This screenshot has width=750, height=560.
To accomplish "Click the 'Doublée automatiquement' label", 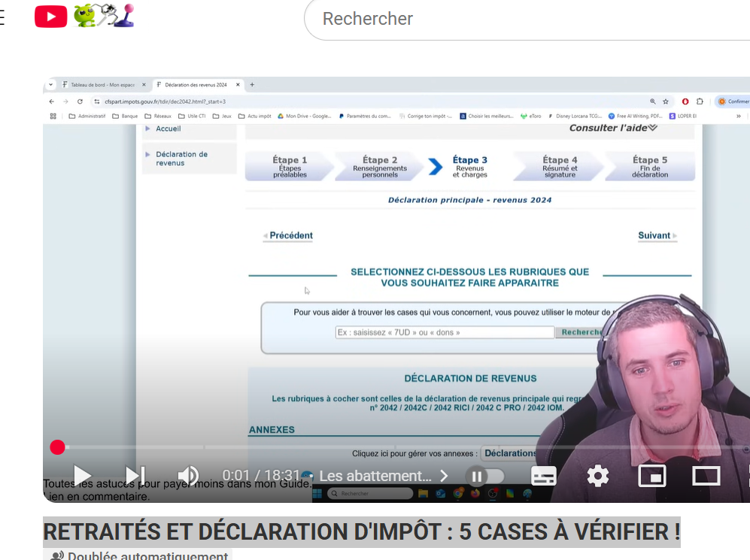I will 147,556.
